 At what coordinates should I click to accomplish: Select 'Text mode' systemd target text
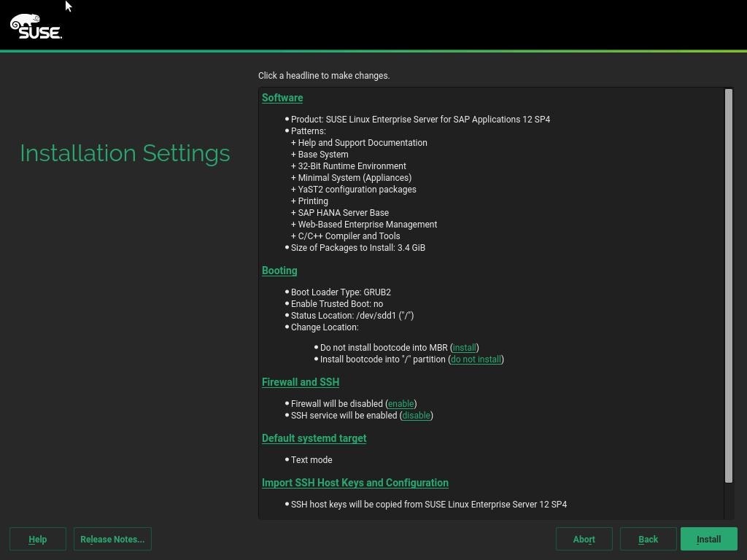click(x=311, y=459)
